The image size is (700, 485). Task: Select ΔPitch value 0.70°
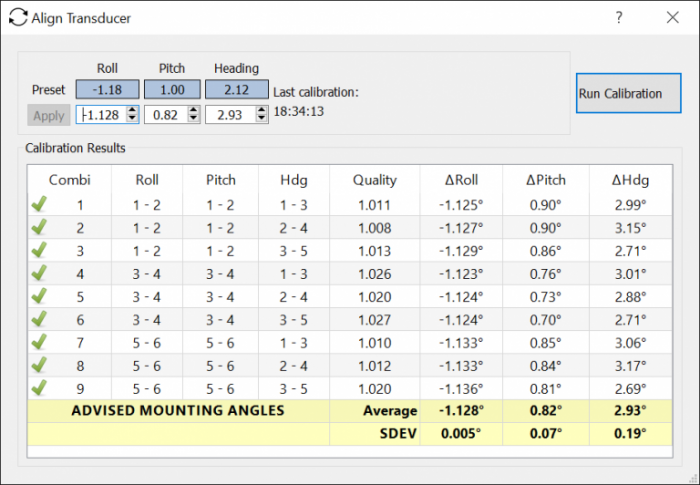point(546,320)
